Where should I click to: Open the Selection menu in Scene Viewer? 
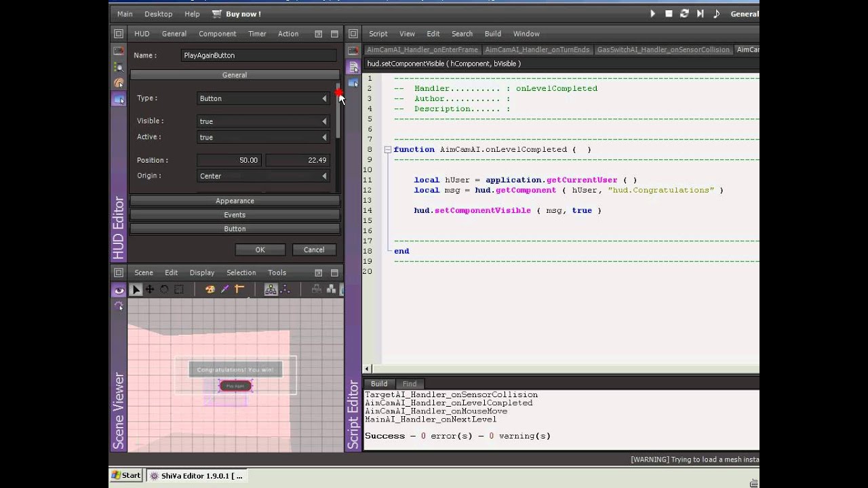pos(241,272)
